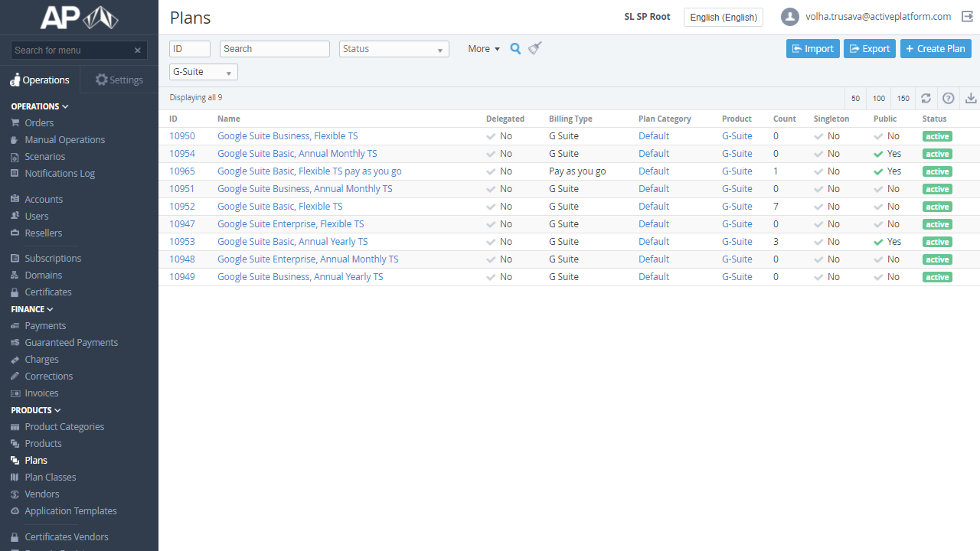Expand the More filters dropdown
The height and width of the screenshot is (551, 980).
click(484, 49)
